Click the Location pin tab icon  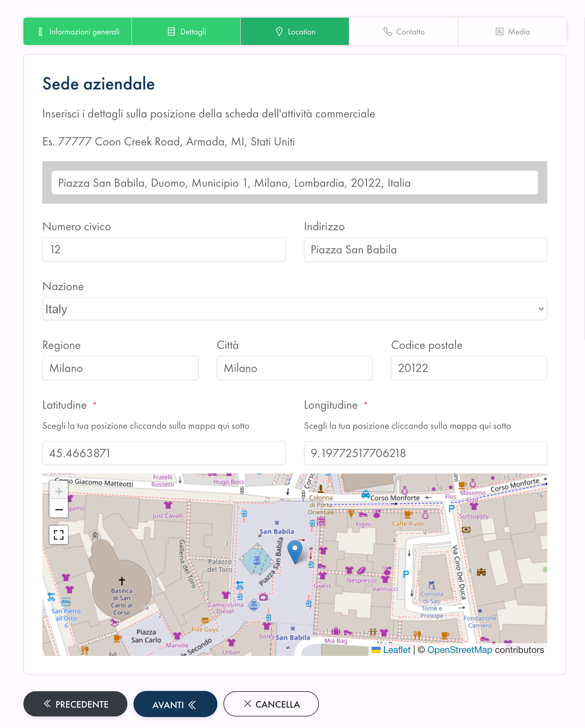pos(279,32)
